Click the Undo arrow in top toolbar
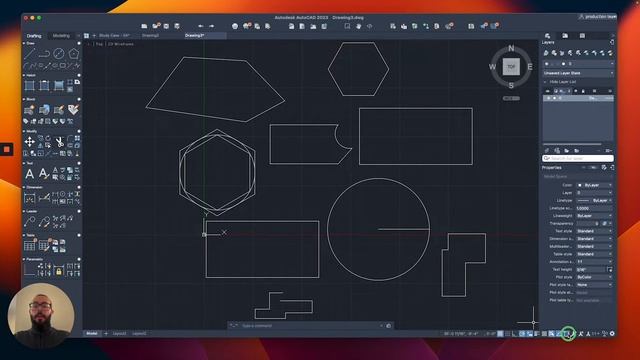 (x=201, y=26)
